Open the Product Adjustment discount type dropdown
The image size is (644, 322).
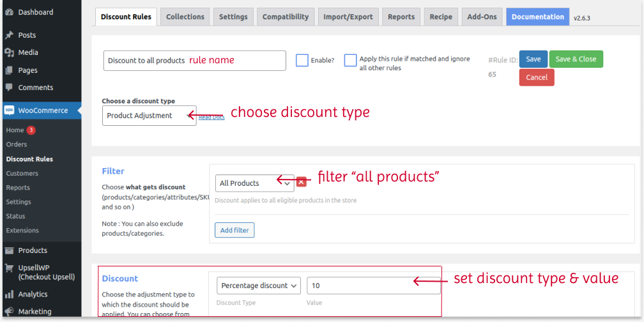coord(149,116)
